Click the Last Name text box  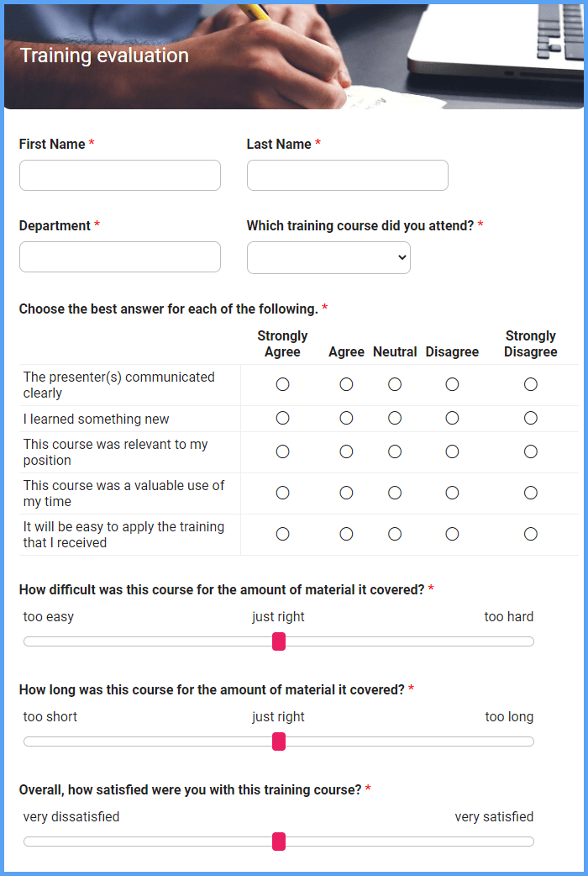pyautogui.click(x=347, y=176)
